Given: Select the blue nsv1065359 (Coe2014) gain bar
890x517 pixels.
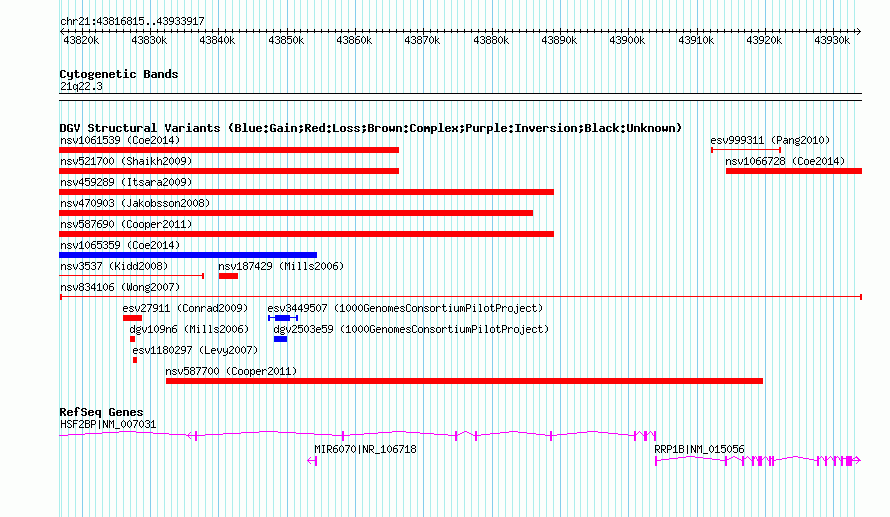Looking at the screenshot, I should 188,255.
